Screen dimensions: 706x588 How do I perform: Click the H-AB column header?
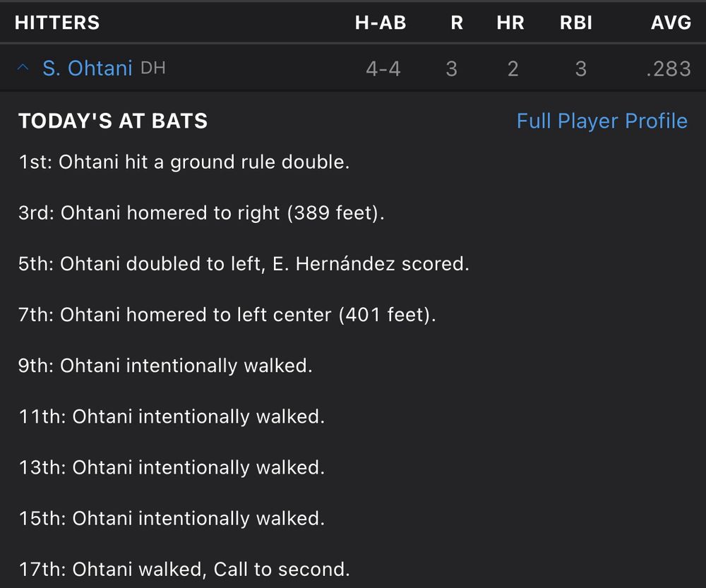coord(381,23)
